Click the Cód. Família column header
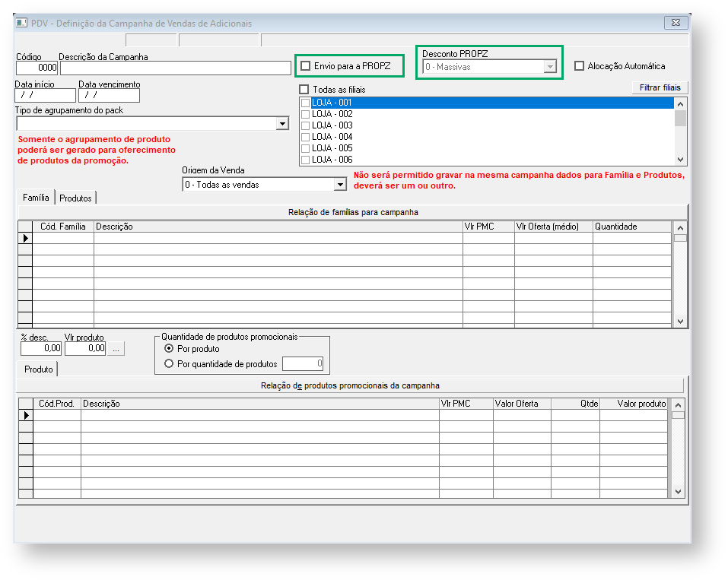The width and height of the screenshot is (728, 580). (x=63, y=227)
